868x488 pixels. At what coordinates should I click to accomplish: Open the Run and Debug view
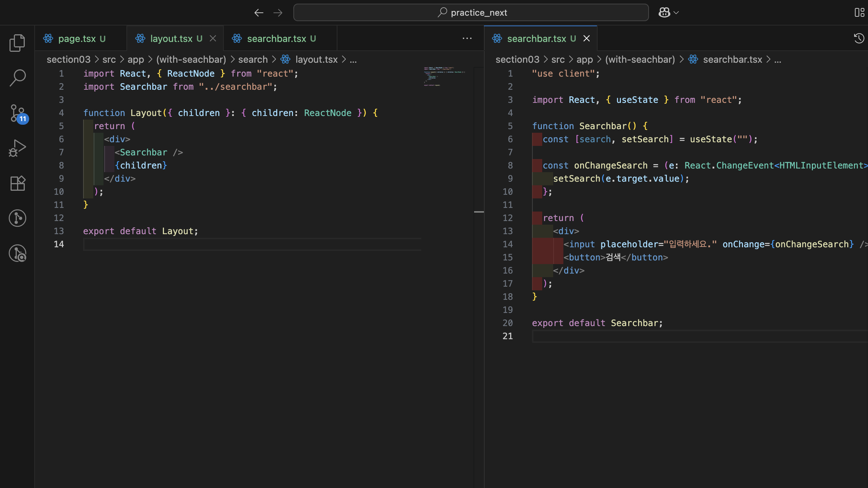point(17,148)
